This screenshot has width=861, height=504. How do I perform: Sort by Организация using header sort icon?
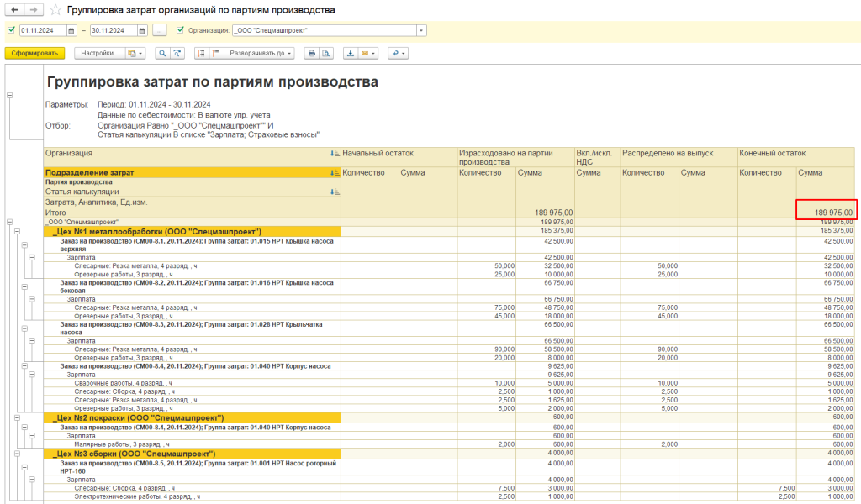pyautogui.click(x=335, y=154)
